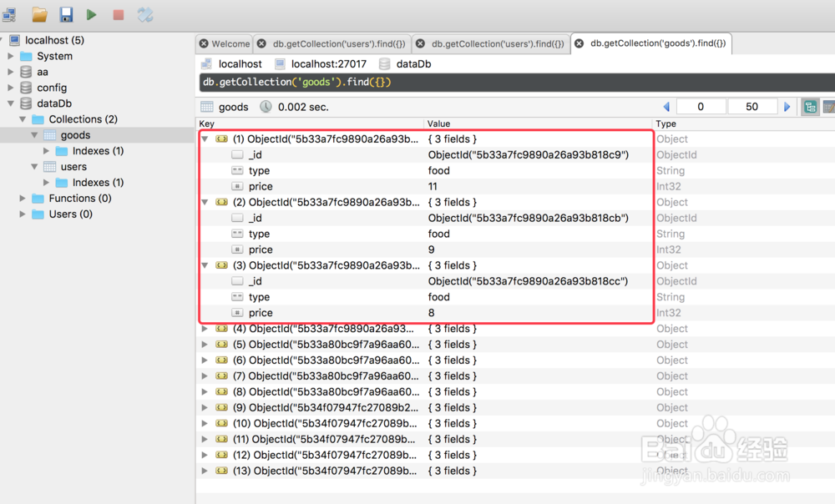Click the batch size field showing 50
Screen dimensions: 835x504
[751, 106]
